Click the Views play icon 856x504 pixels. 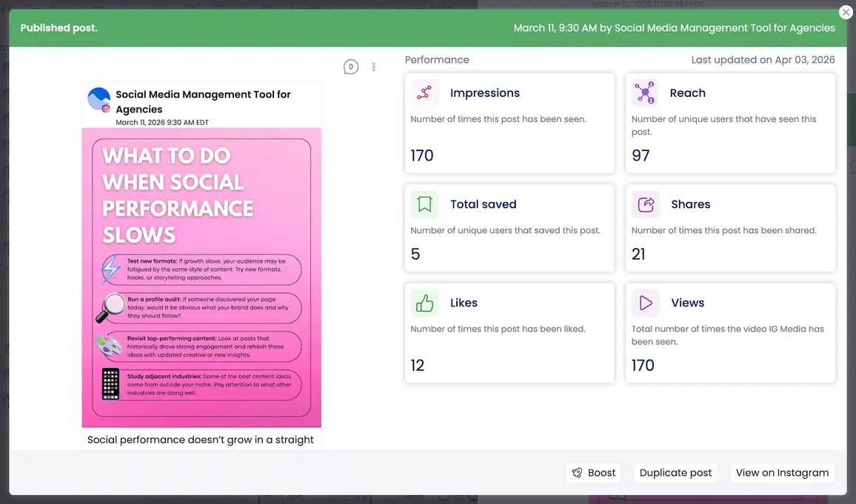pos(645,303)
